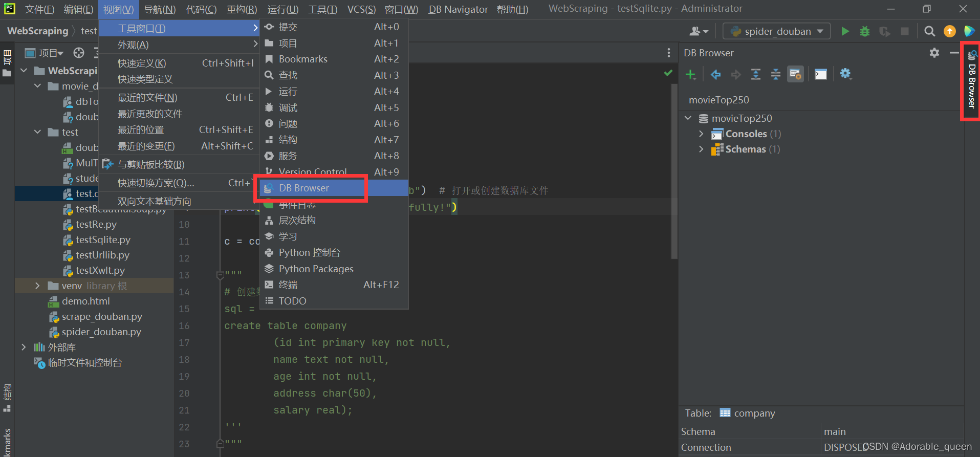Open testSqlite.py in project tree

point(103,240)
